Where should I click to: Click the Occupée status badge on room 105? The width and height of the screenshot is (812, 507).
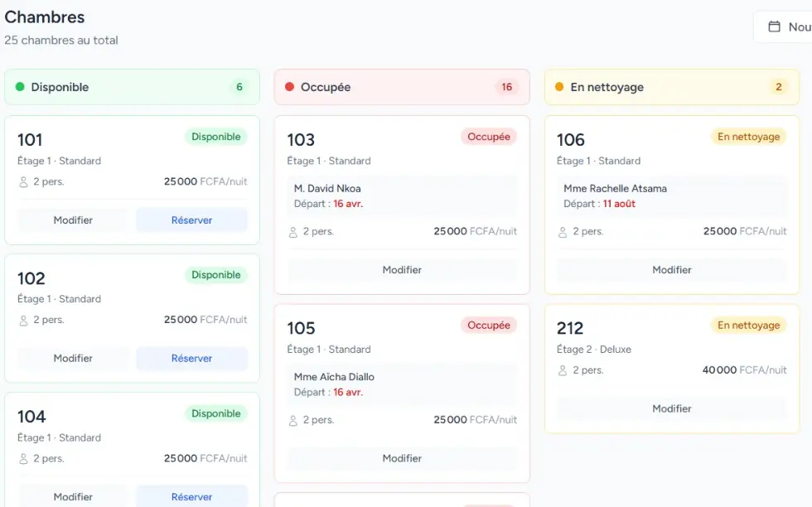coord(488,326)
